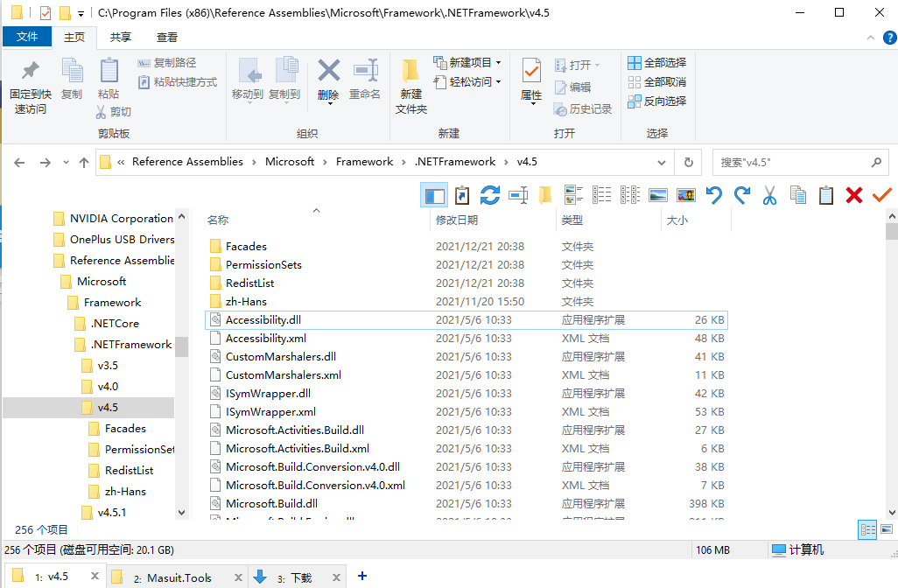Toggle large icons view in the status bar
Image resolution: width=898 pixels, height=588 pixels.
click(x=885, y=530)
